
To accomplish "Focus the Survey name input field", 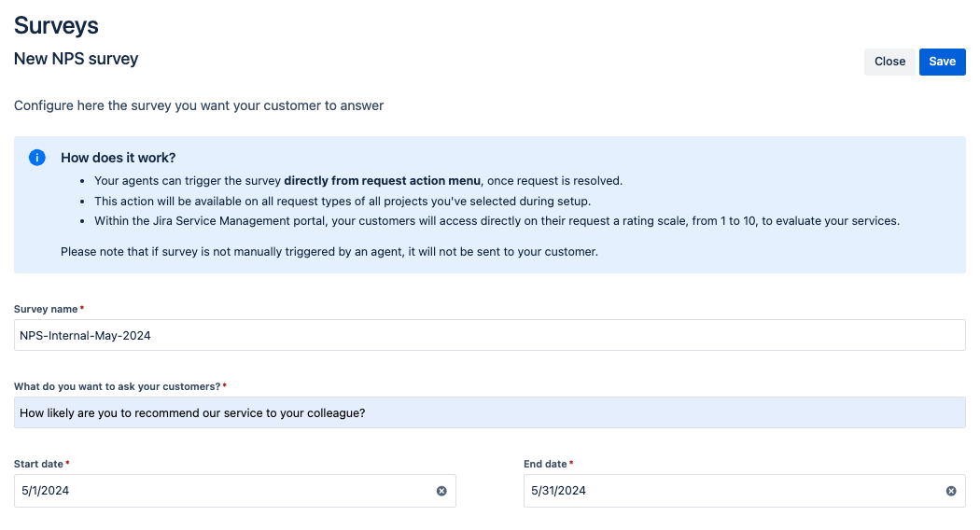I will pyautogui.click(x=489, y=336).
